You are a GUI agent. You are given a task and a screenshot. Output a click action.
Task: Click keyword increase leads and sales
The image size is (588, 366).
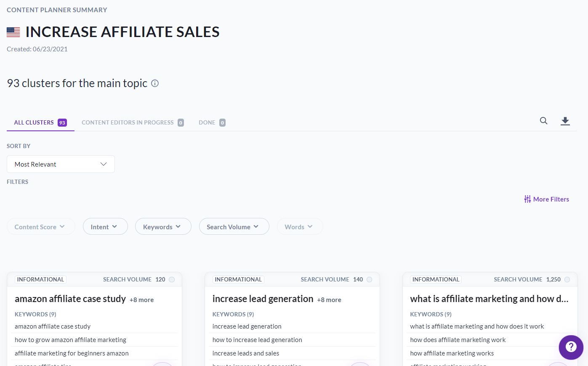click(246, 353)
